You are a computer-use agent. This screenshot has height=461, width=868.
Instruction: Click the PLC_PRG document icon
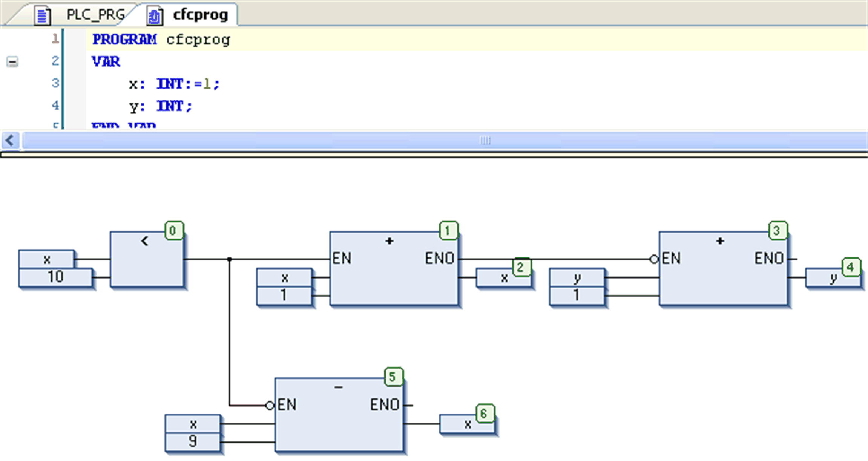point(42,15)
